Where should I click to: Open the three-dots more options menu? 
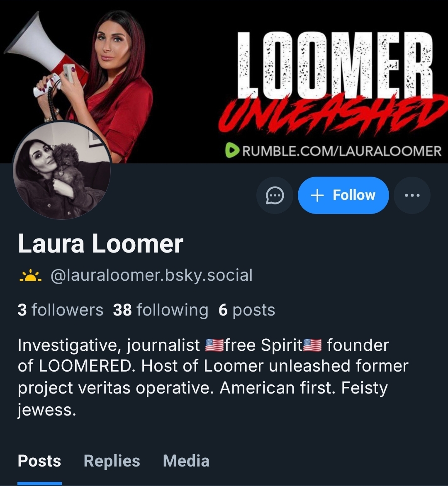[x=412, y=195]
